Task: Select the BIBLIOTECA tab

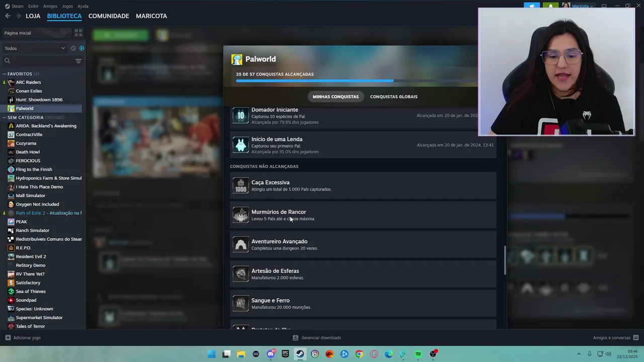Action: click(64, 16)
